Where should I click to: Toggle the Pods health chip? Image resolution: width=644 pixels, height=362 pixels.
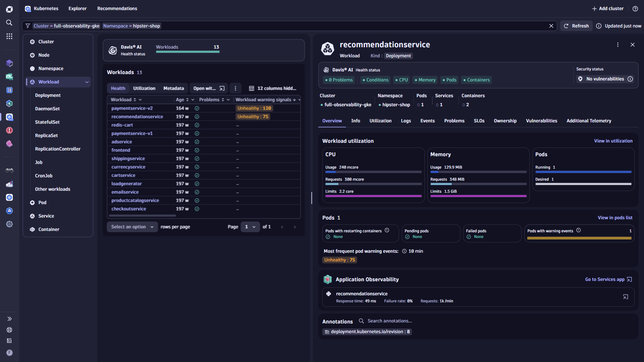click(x=449, y=80)
